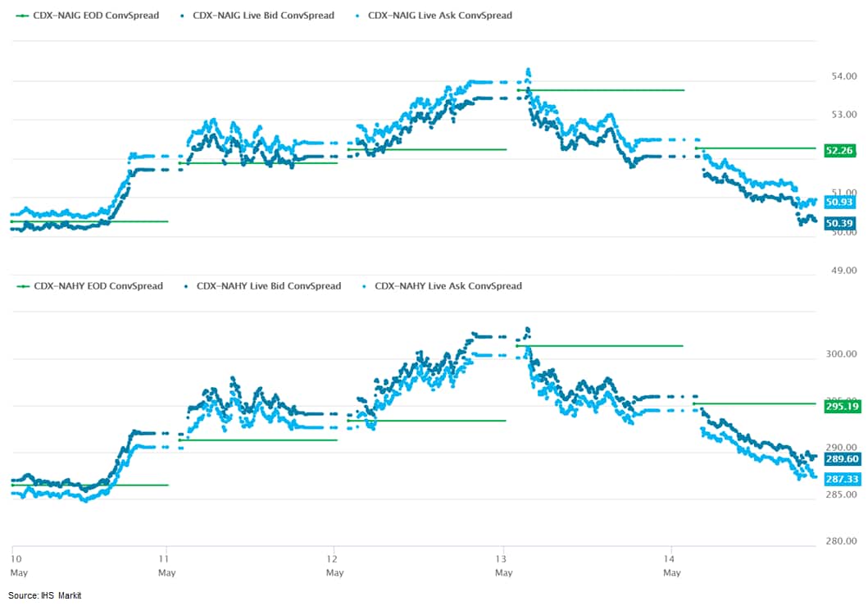
Task: Click the 289.60 live bid value label
Action: click(x=839, y=460)
